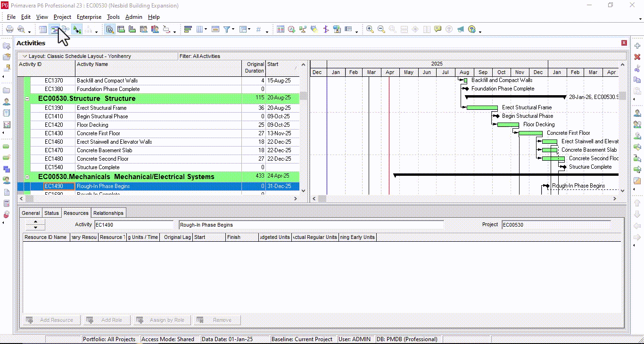Image resolution: width=644 pixels, height=344 pixels.
Task: Toggle the Gantt Chart view icon
Action: point(54,29)
